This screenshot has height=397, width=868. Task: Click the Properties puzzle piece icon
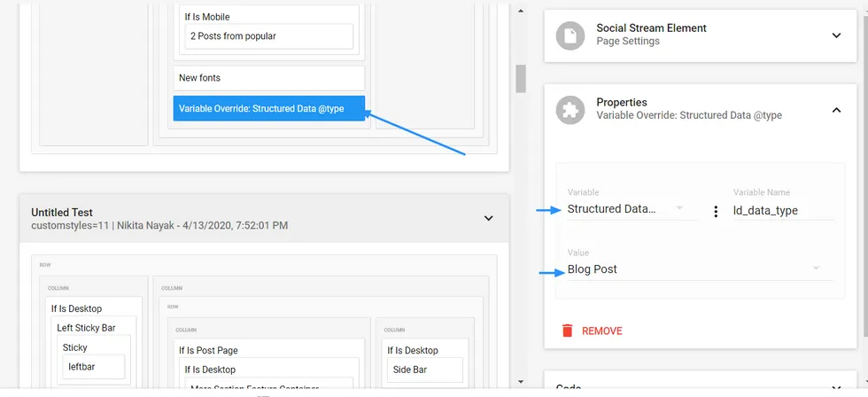click(x=570, y=110)
